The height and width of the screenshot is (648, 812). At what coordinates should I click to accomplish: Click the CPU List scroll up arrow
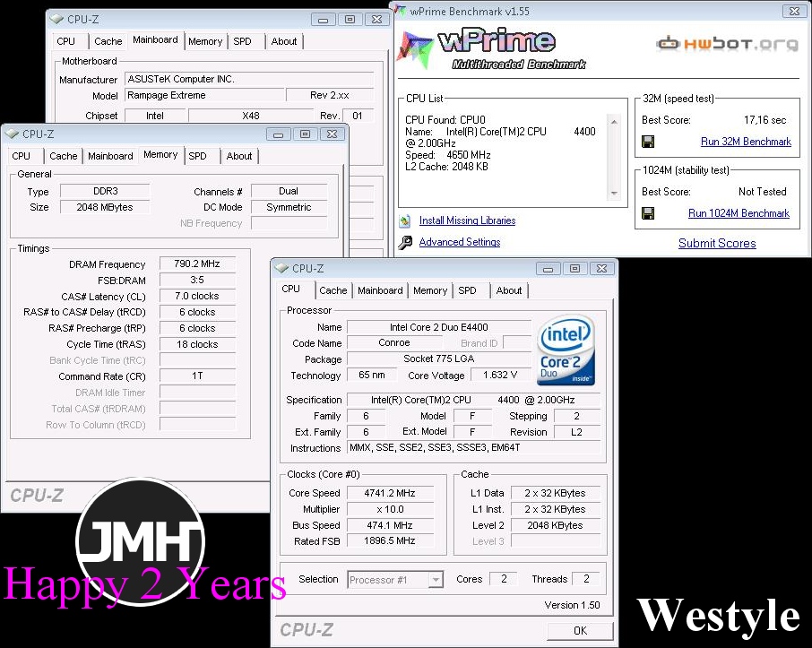pyautogui.click(x=614, y=122)
